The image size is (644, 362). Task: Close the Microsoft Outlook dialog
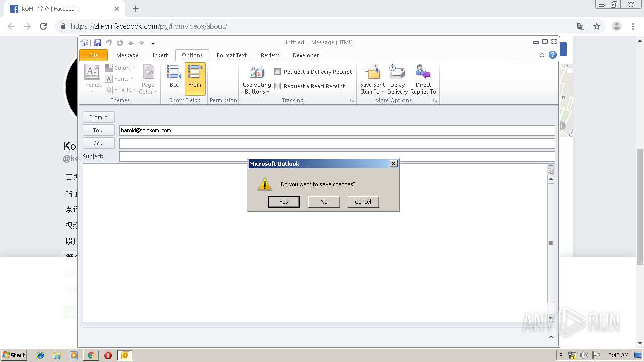394,163
